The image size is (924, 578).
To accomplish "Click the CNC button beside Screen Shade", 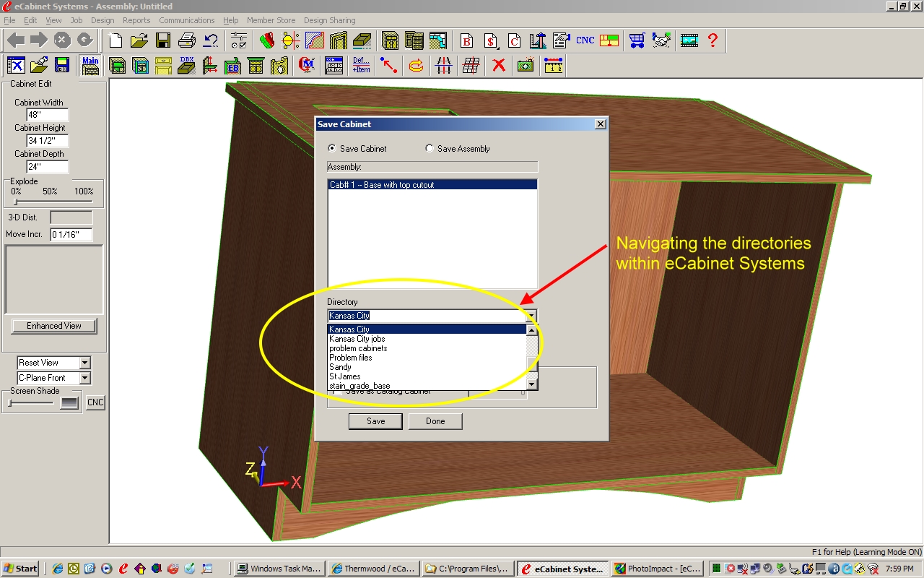I will click(x=95, y=402).
